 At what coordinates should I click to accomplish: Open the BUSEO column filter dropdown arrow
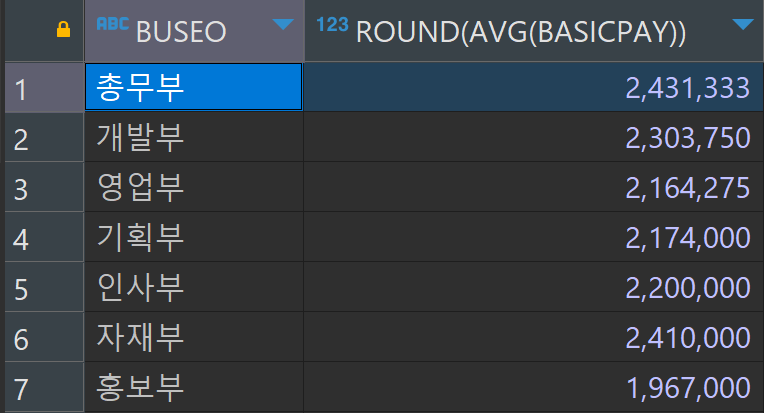283,24
